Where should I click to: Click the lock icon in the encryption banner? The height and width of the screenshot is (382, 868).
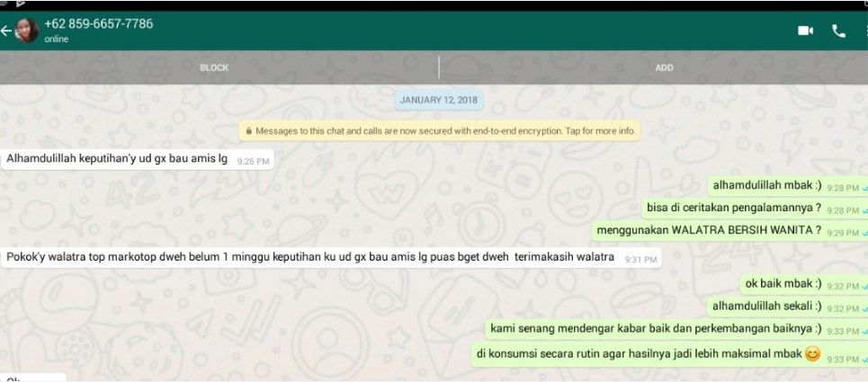tap(249, 131)
